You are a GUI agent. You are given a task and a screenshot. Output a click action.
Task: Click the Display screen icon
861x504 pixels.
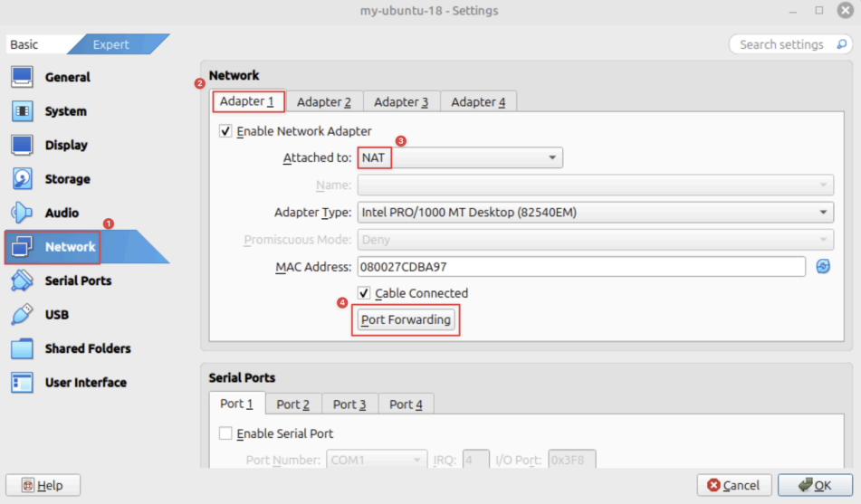tap(22, 145)
